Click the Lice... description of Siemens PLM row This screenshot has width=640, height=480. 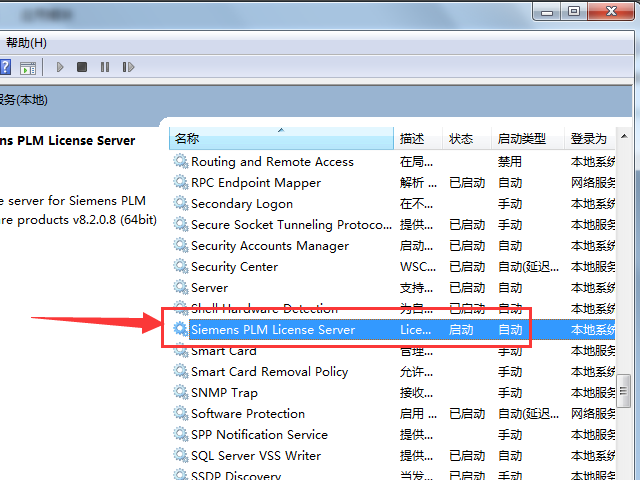click(x=416, y=329)
